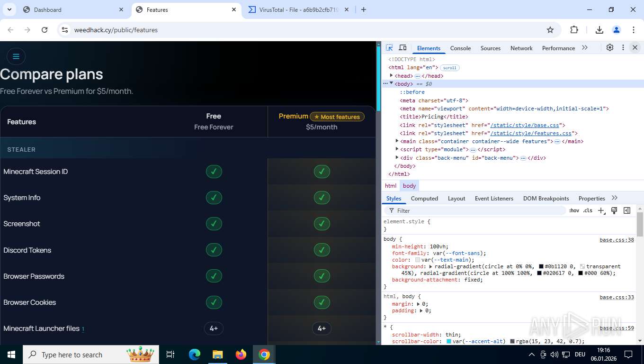Switch to the VirusTotal tab

click(298, 9)
